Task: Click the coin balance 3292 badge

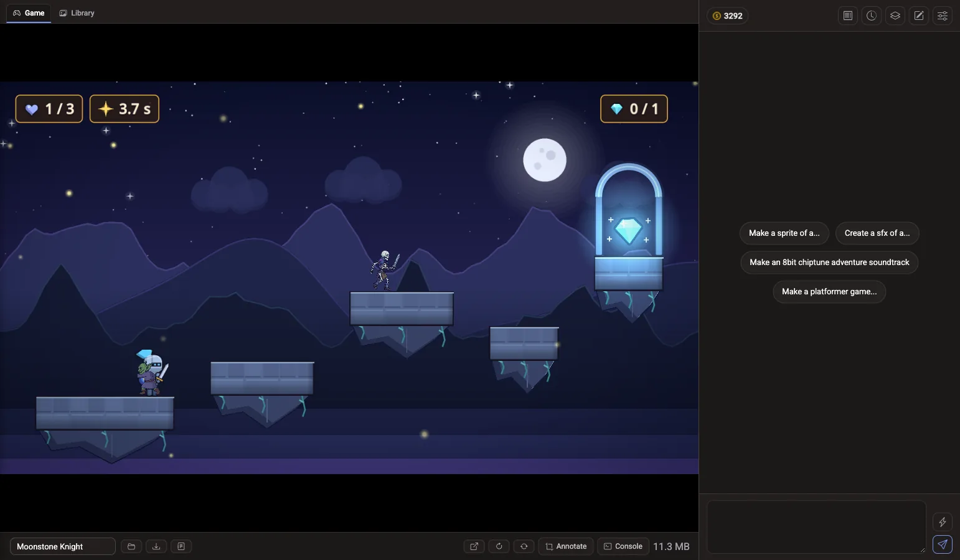Action: click(727, 16)
